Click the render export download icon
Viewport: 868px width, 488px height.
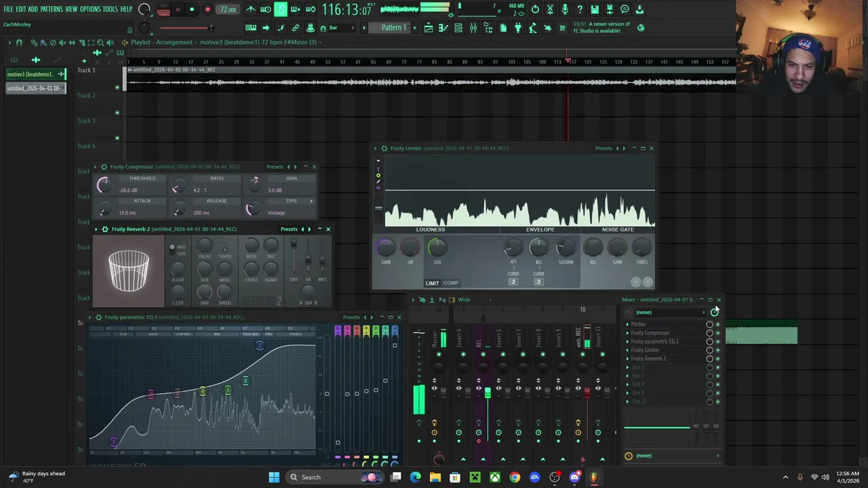[639, 9]
